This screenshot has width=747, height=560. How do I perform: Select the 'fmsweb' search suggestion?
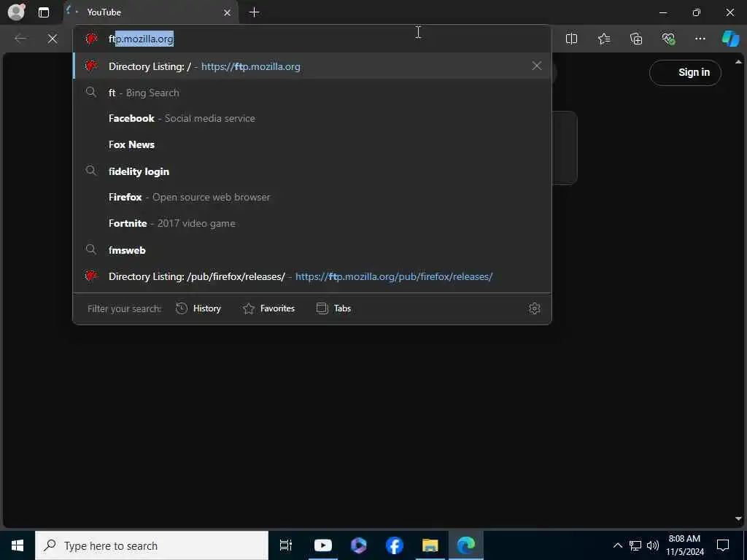click(312, 250)
